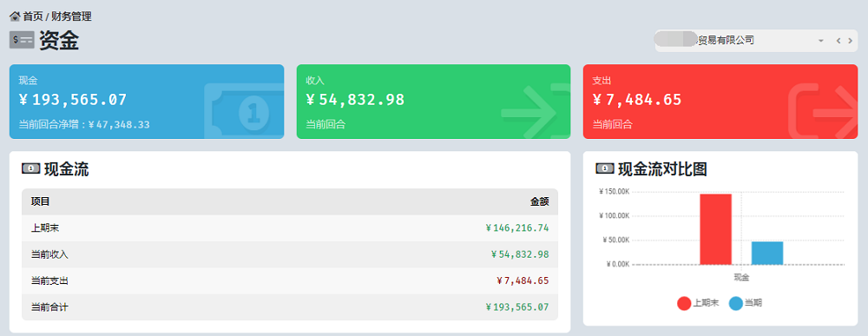Go to previous company with left chevron
868x336 pixels.
click(838, 41)
